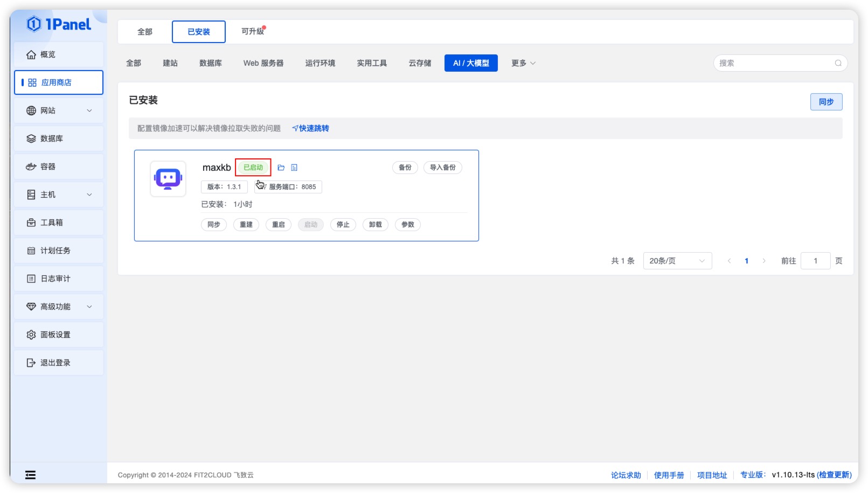Switch to the 可升级 tab
The image size is (868, 493).
point(251,32)
